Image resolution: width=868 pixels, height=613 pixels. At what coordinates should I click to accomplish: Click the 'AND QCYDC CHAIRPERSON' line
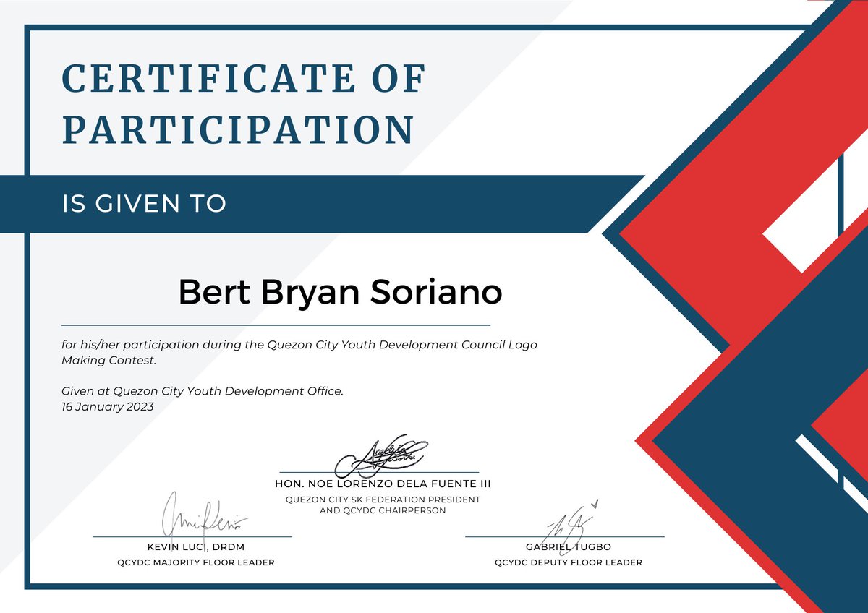(x=383, y=510)
